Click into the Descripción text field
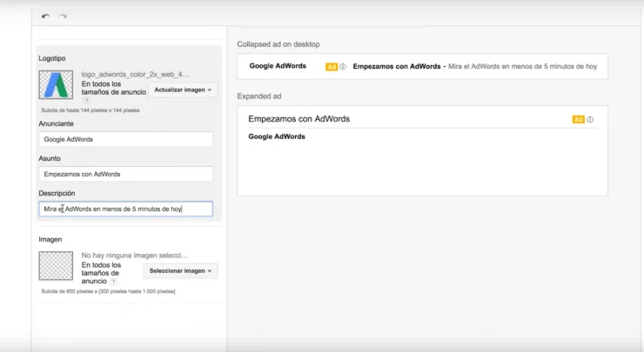The image size is (644, 352). pos(125,209)
